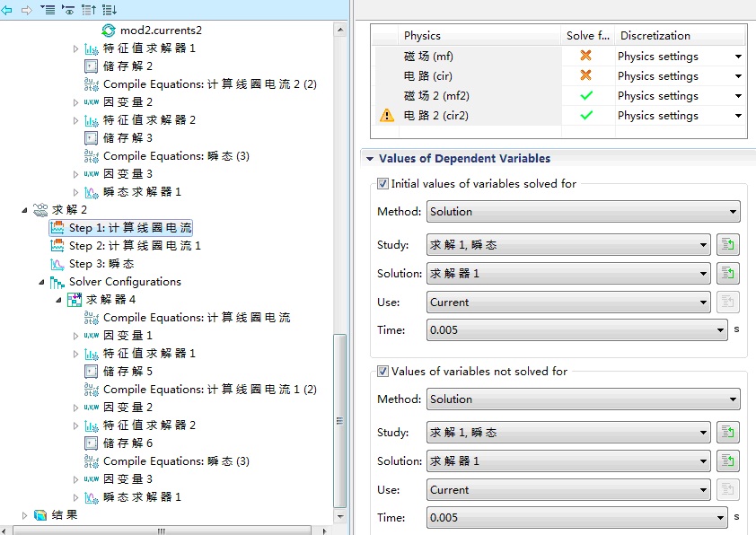Click the forward navigation arrow in tree toolbar
Screen dimensions: 756x535
coord(26,10)
